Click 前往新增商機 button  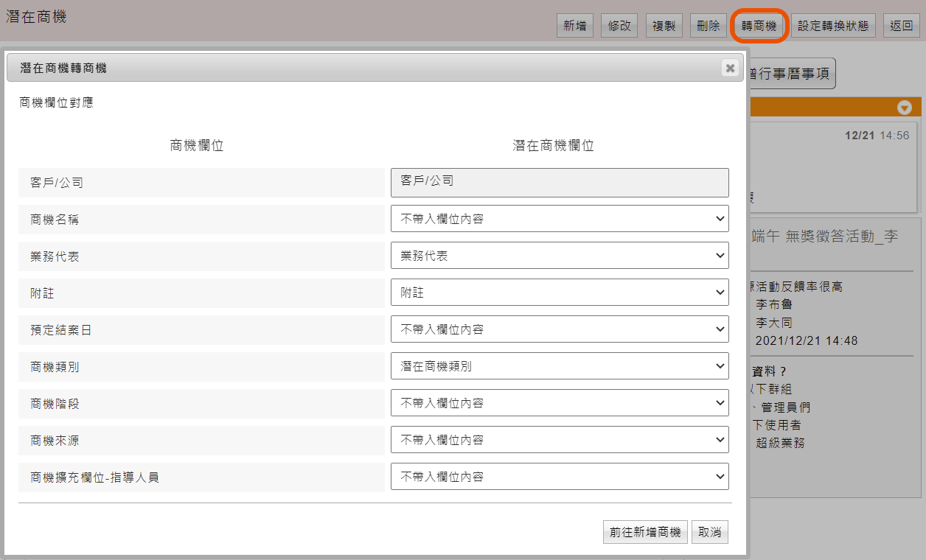[x=645, y=532]
